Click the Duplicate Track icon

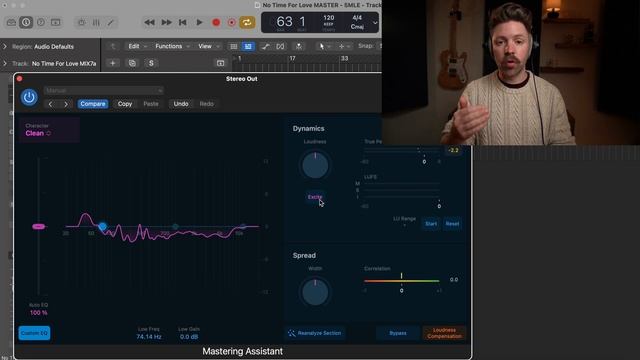pos(132,63)
